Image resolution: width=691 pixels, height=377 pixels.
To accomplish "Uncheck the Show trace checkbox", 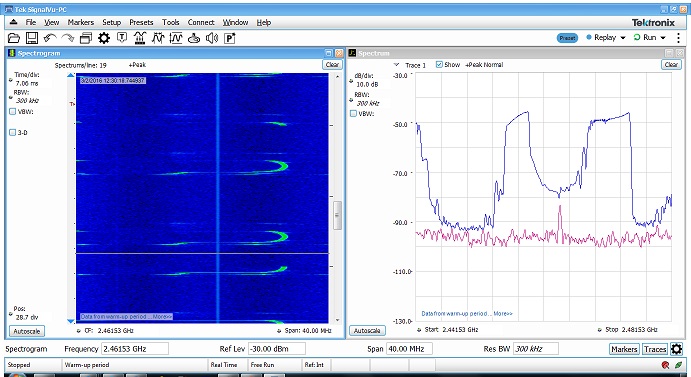I will coord(439,64).
